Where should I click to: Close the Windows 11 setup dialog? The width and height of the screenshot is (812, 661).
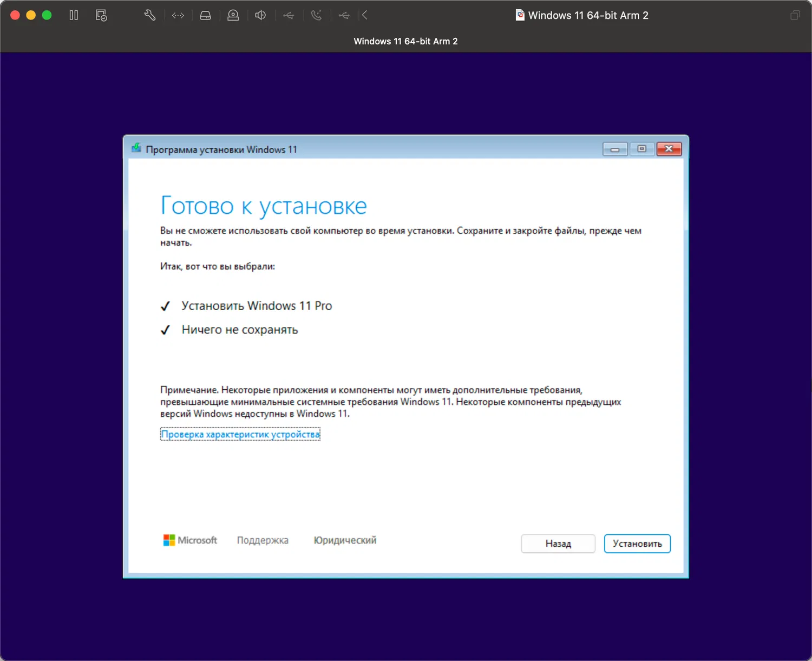(x=669, y=149)
